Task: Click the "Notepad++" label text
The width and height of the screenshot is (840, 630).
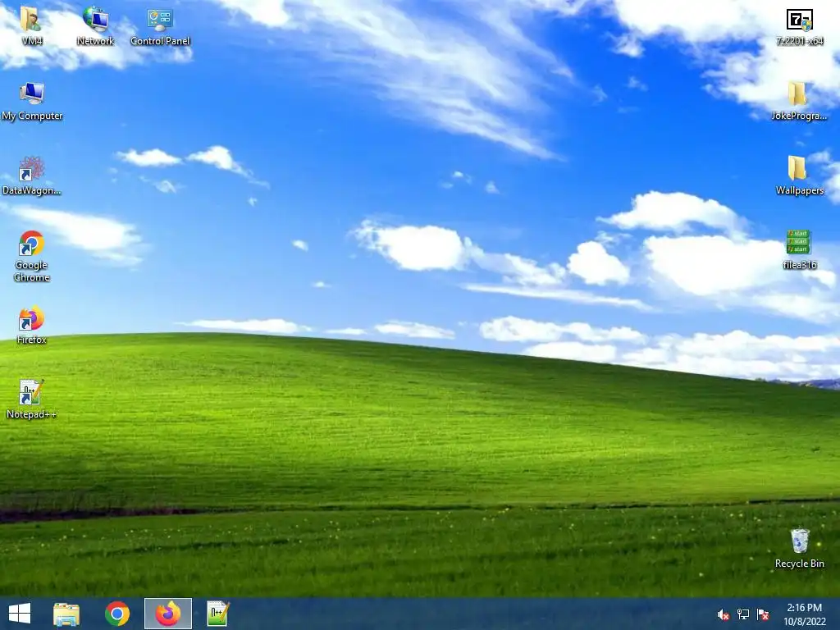Action: point(32,414)
